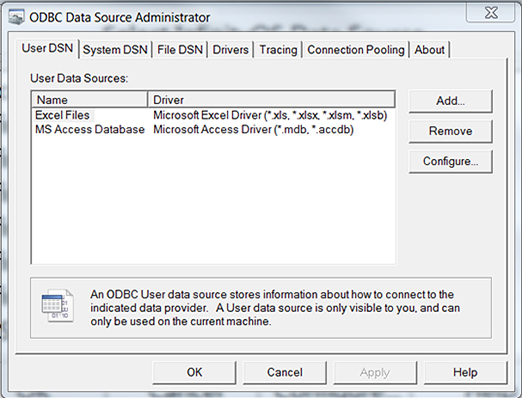Screen dimensions: 522x398
Task: Sort by the Driver column header
Action: (x=271, y=100)
